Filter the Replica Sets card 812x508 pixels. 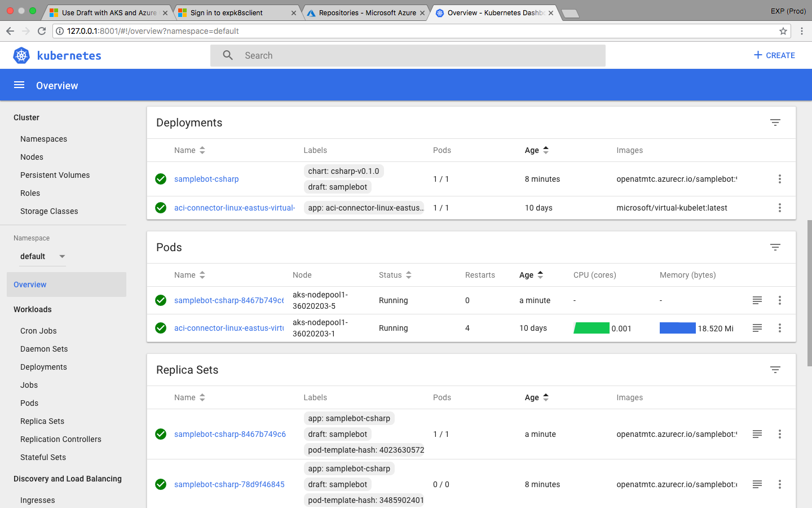(x=775, y=370)
